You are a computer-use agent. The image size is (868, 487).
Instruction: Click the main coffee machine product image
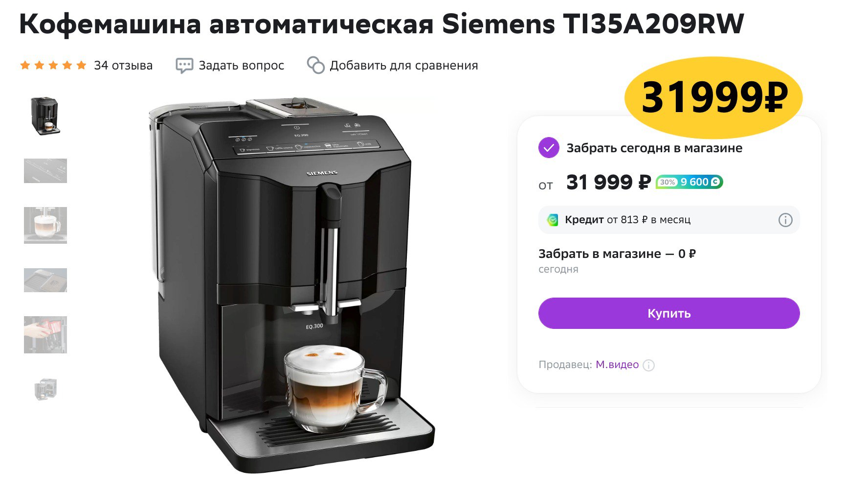pyautogui.click(x=291, y=285)
